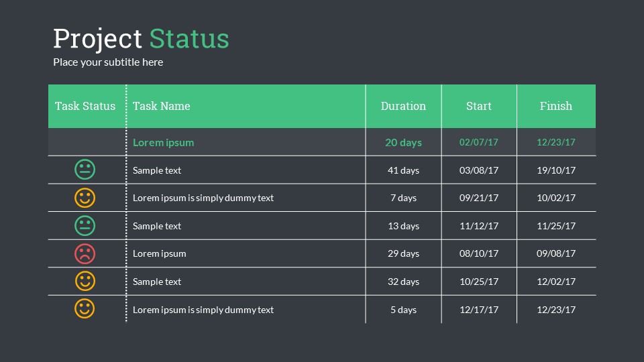Select the yellow smiley in the 32 days row
This screenshot has width=644, height=362.
[85, 282]
